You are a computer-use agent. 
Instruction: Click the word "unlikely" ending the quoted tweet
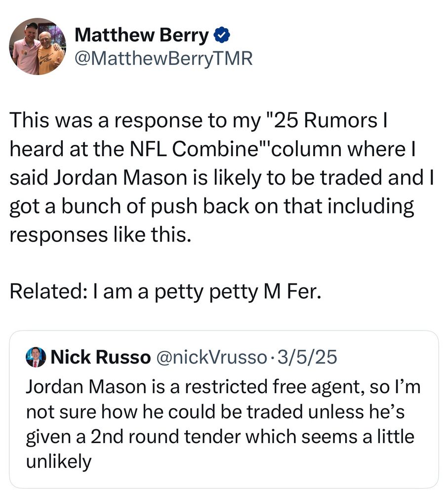pos(59,462)
